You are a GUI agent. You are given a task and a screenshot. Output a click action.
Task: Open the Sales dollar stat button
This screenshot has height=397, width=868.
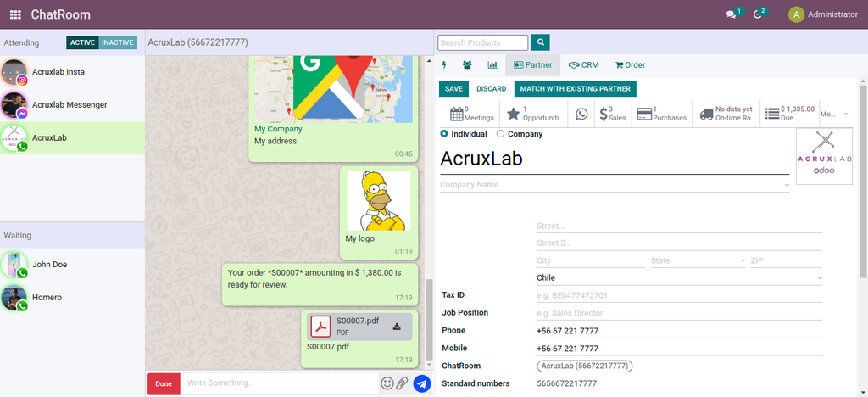(x=613, y=114)
